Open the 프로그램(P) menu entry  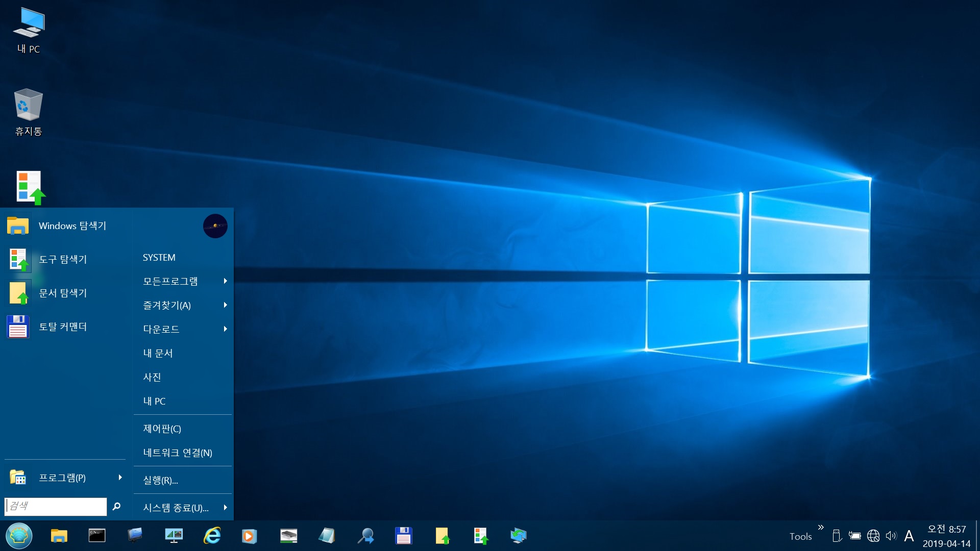coord(65,478)
